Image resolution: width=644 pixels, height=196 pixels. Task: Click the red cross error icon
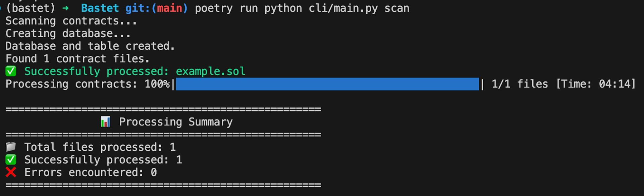[11, 172]
